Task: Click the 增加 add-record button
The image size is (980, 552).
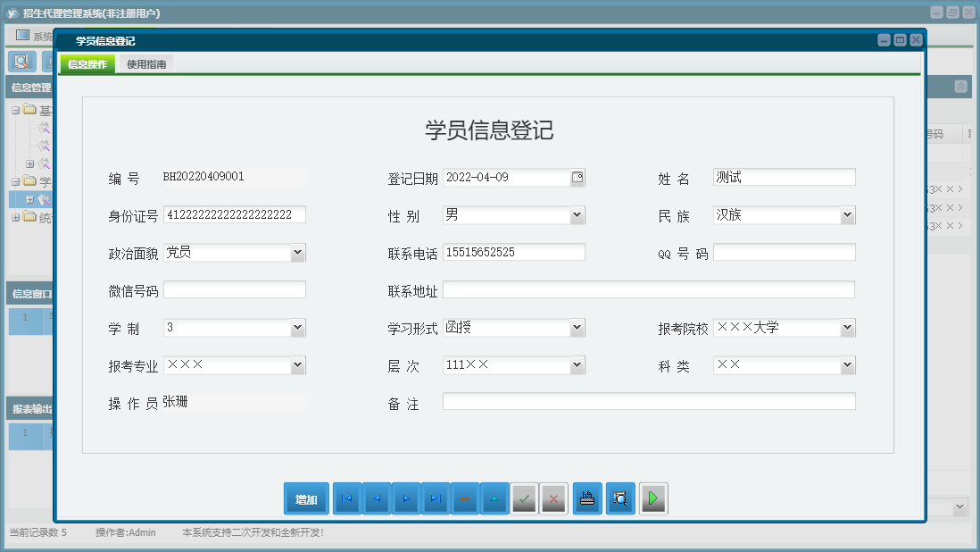Action: click(x=306, y=499)
